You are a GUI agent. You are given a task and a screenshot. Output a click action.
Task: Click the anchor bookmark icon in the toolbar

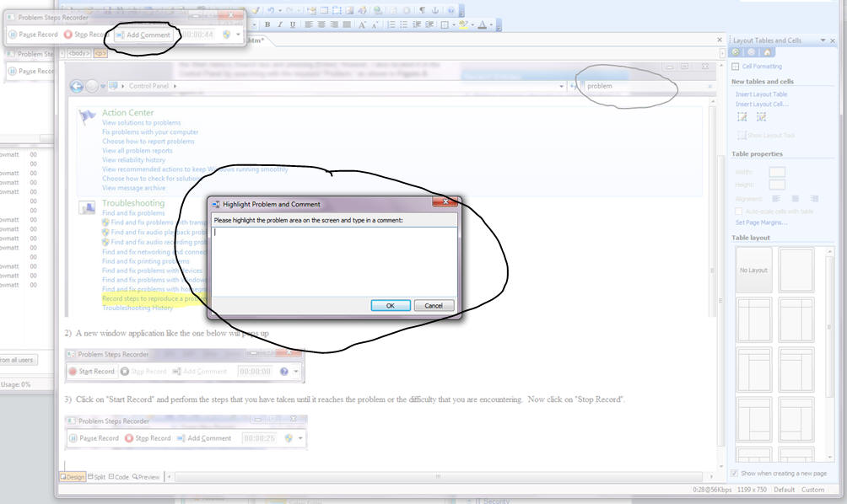point(434,10)
